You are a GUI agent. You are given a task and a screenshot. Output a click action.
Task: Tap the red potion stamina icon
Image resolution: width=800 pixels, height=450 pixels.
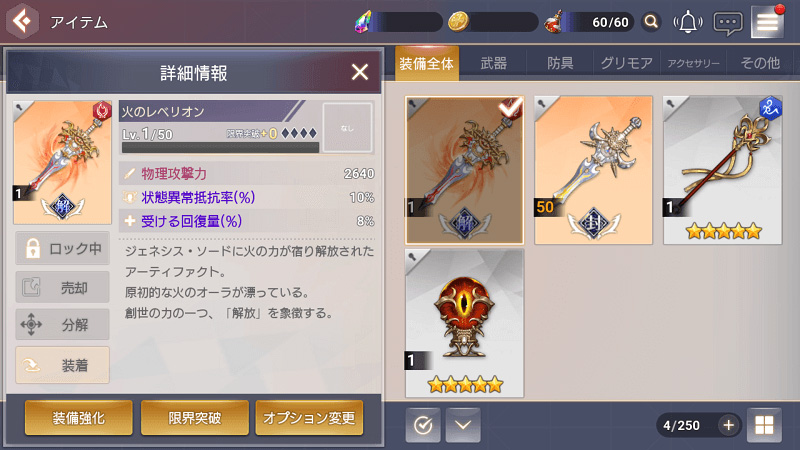point(554,22)
